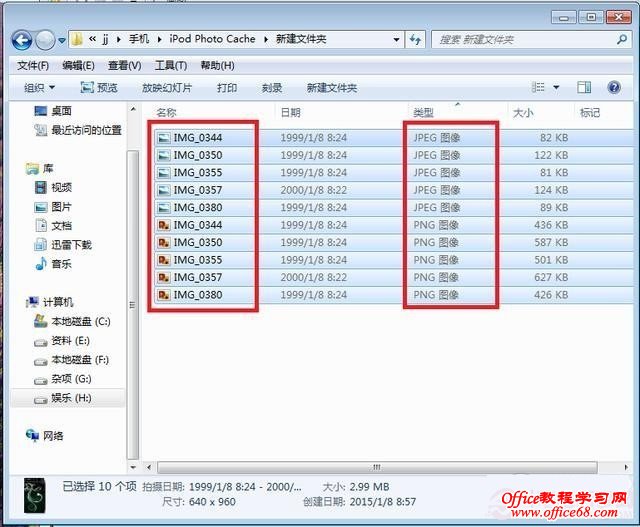Select 计算机 in the navigation pane
Screen dimensions: 640x527
(49, 302)
